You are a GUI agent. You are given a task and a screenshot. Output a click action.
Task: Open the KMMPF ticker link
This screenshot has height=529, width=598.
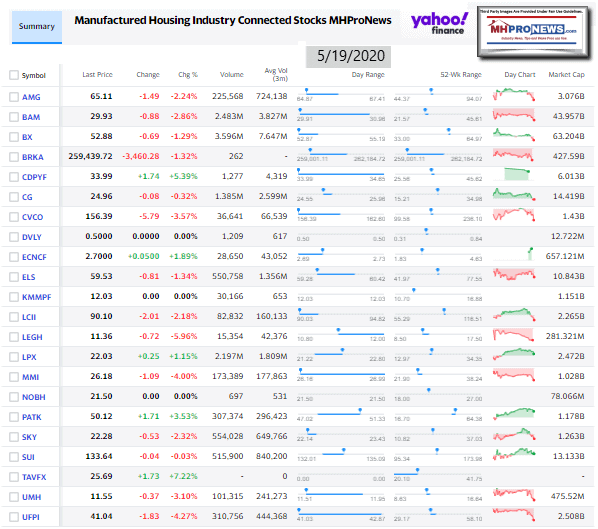pos(37,297)
